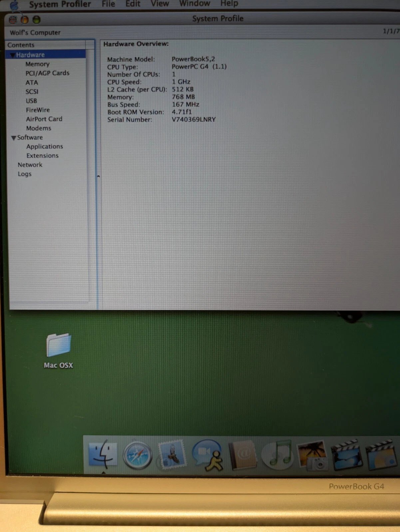Image resolution: width=400 pixels, height=532 pixels.
Task: Click the CPU Type value PowerPC G4
Action: (x=190, y=67)
